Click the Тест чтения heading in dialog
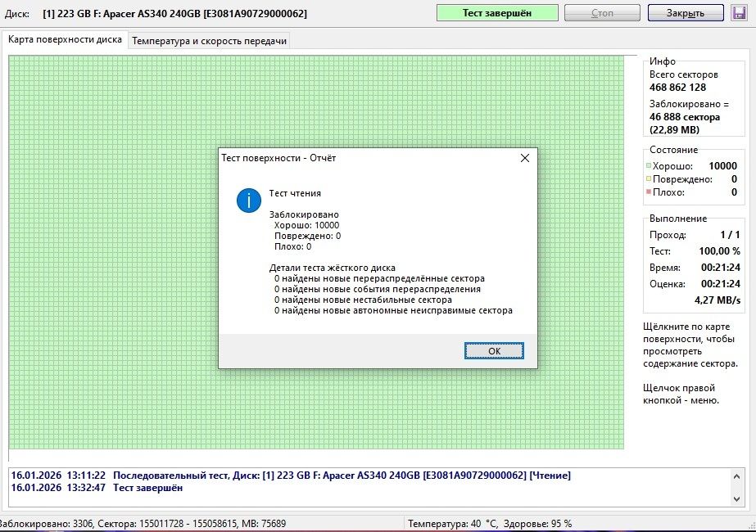Viewport: 756px width, 532px height. pos(295,193)
